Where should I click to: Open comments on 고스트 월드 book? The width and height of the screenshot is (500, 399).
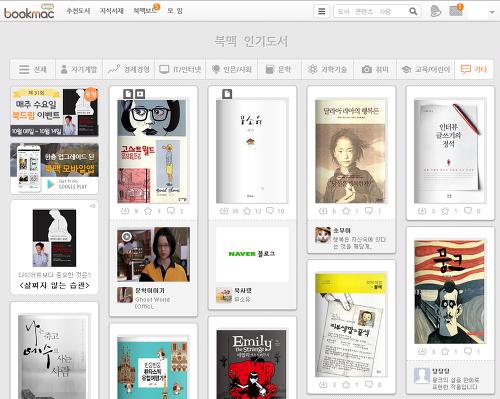171,211
